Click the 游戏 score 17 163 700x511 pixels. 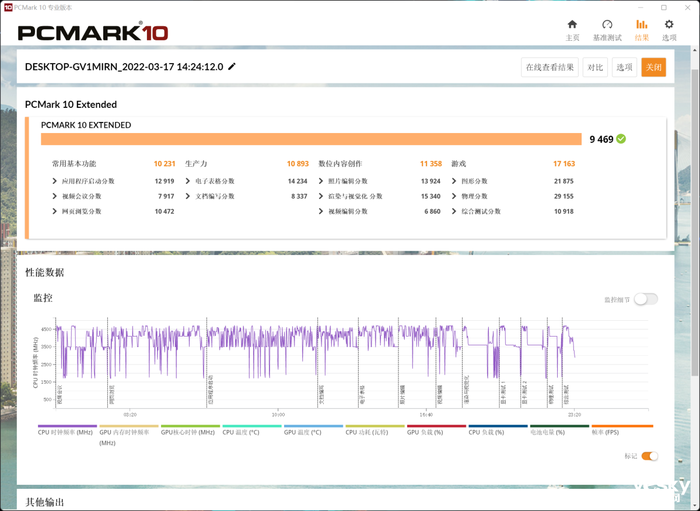[x=564, y=164]
